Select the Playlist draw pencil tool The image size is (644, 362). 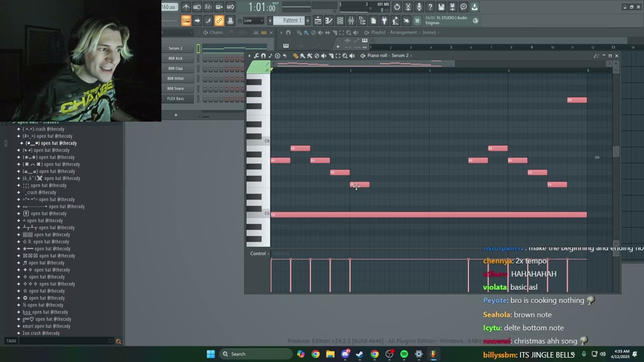299,33
